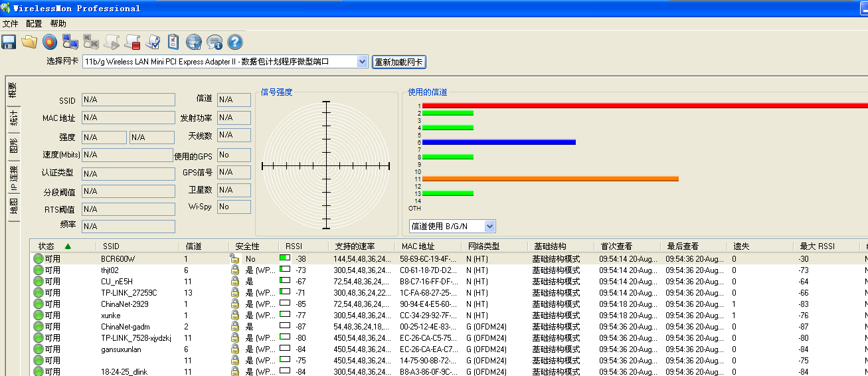
Task: Sort list by 信道 column header
Action: 204,246
